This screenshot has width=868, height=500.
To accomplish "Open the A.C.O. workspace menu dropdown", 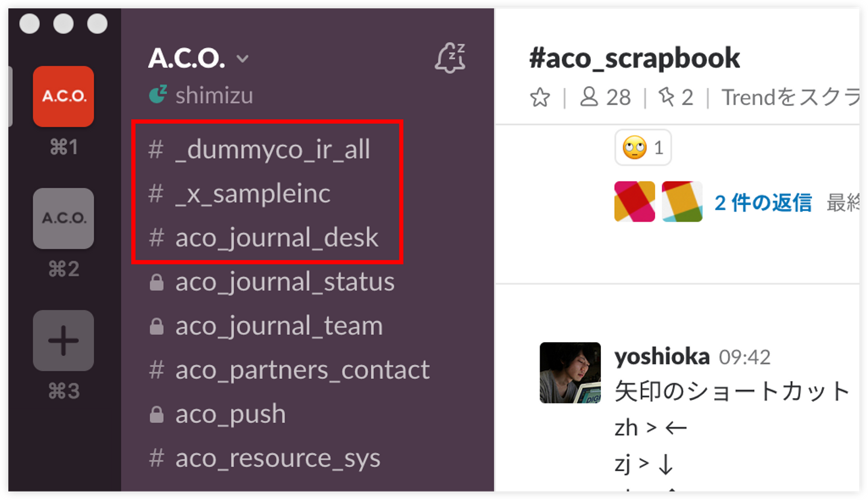I will [198, 58].
